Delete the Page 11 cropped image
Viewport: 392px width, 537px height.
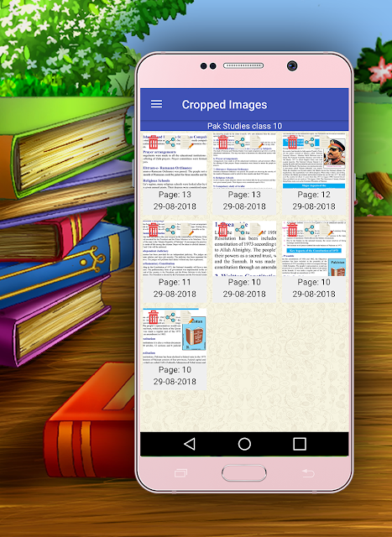pyautogui.click(x=153, y=229)
